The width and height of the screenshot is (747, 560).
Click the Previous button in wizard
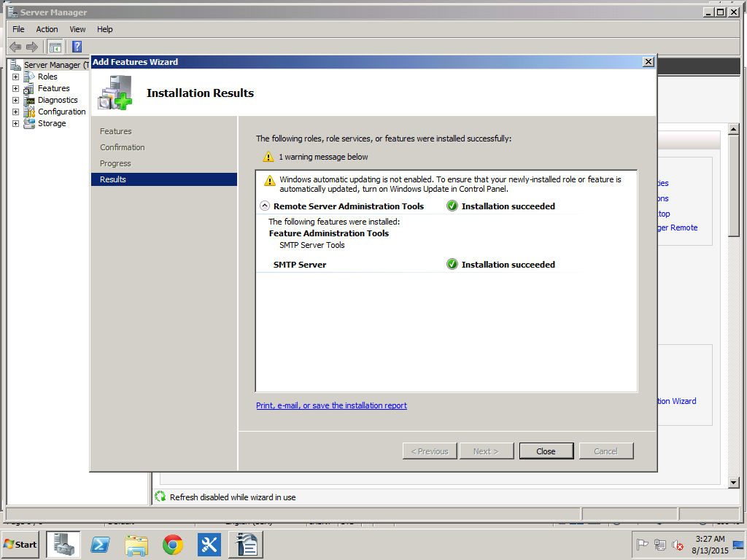(x=430, y=451)
